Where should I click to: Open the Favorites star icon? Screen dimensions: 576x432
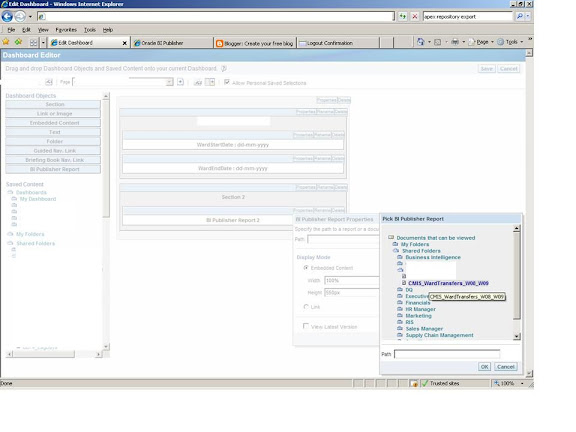click(x=6, y=42)
